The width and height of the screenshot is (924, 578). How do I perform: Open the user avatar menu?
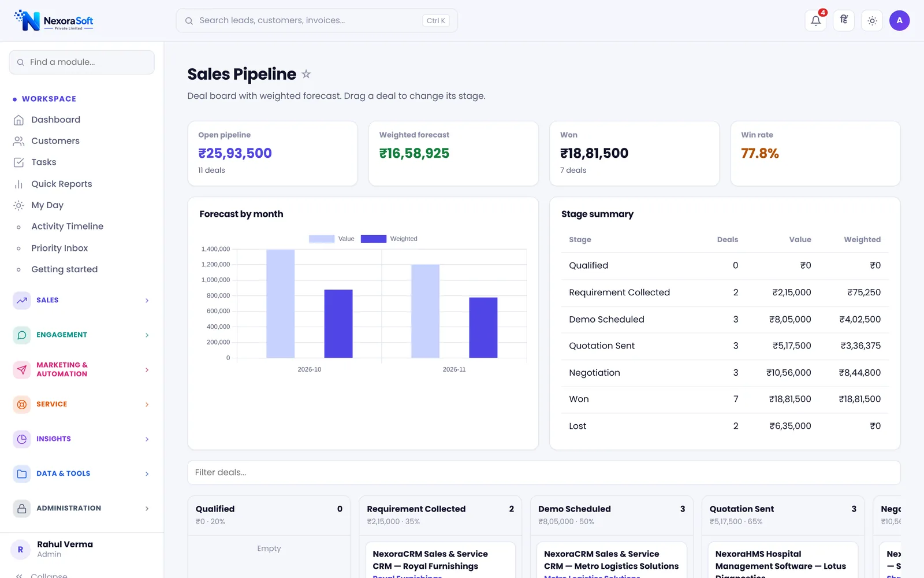(x=899, y=21)
